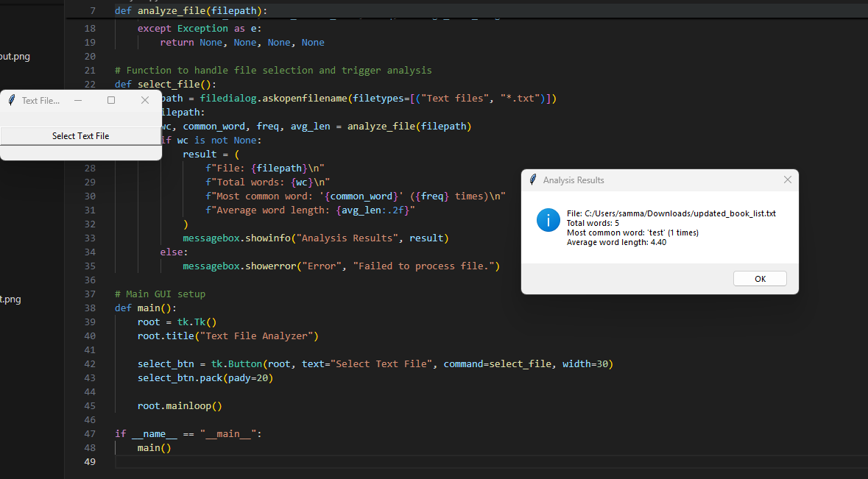Click line number 21 in the gutter

[90, 70]
